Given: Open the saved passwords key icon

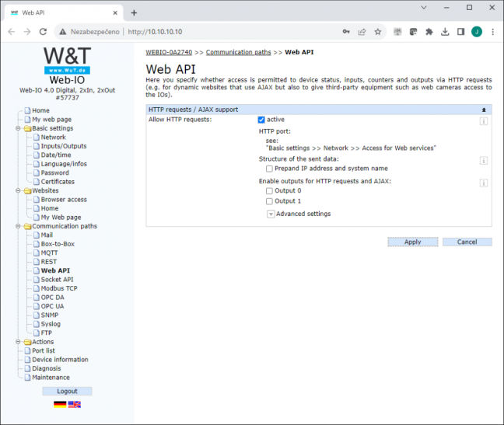Looking at the screenshot, I should pyautogui.click(x=346, y=31).
